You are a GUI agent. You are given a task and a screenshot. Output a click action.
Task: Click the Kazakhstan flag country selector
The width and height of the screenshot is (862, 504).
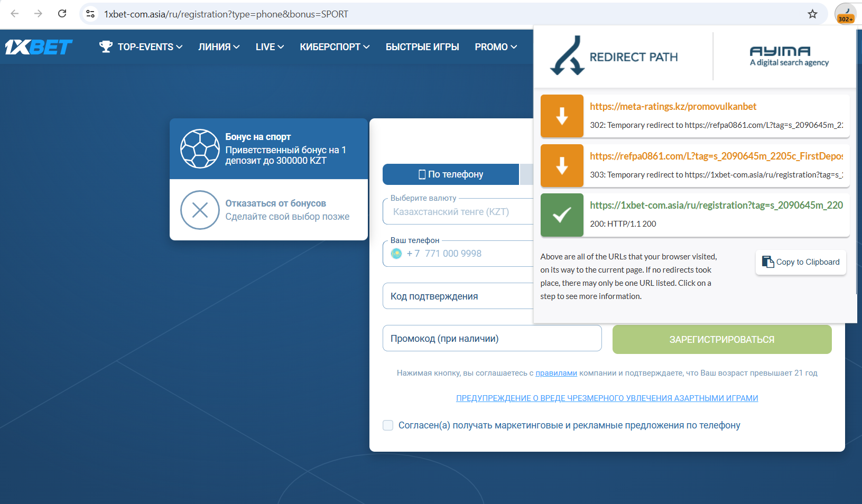click(396, 254)
